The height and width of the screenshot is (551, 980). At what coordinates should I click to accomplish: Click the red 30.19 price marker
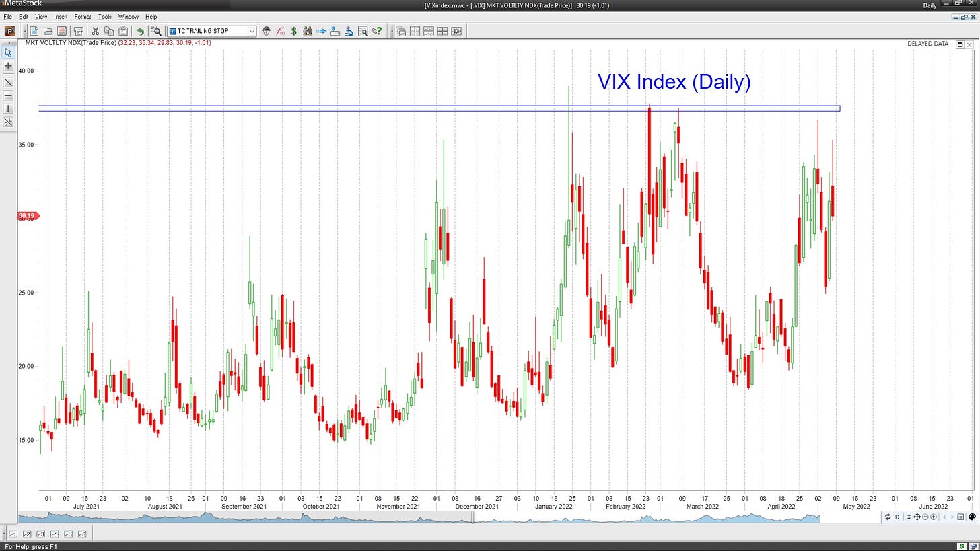(x=28, y=216)
